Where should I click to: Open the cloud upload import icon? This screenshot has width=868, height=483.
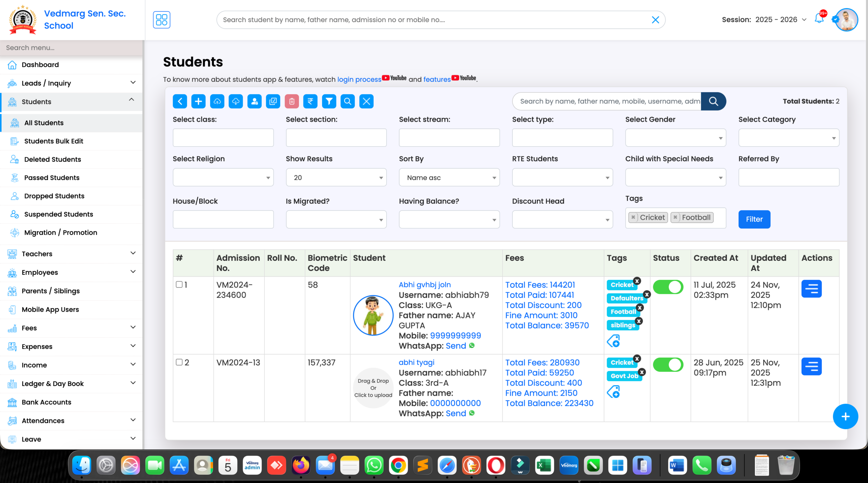coord(217,101)
